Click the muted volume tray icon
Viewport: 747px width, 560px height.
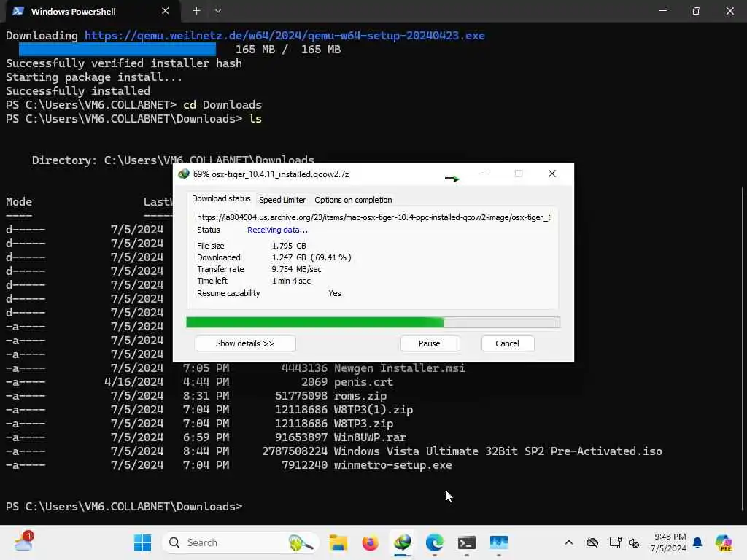(634, 542)
